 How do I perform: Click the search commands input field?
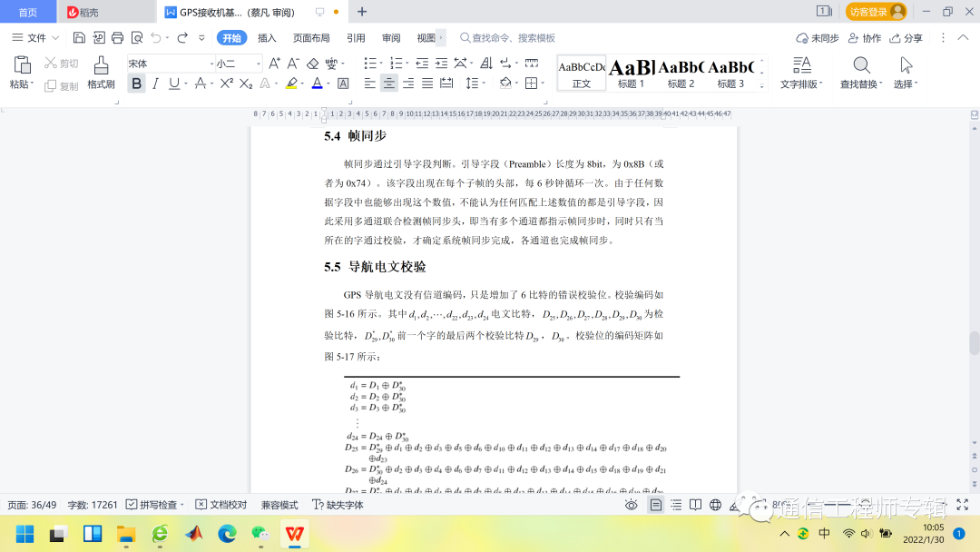513,38
